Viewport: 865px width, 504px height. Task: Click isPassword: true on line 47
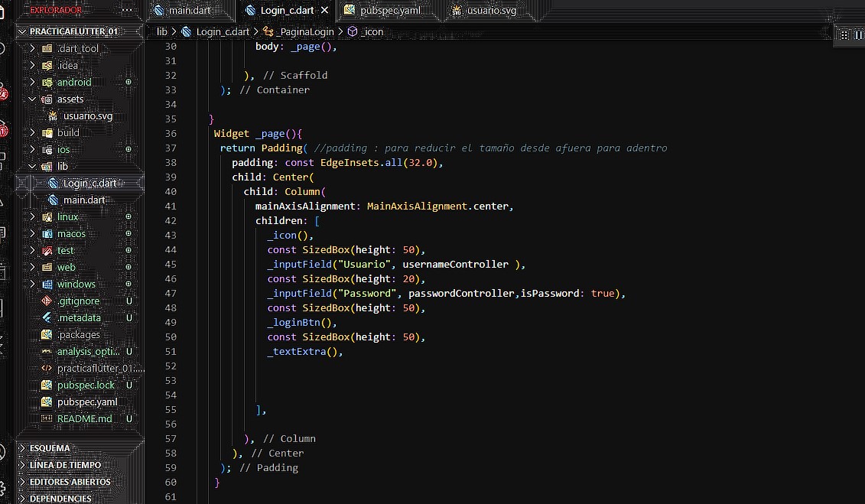click(567, 294)
